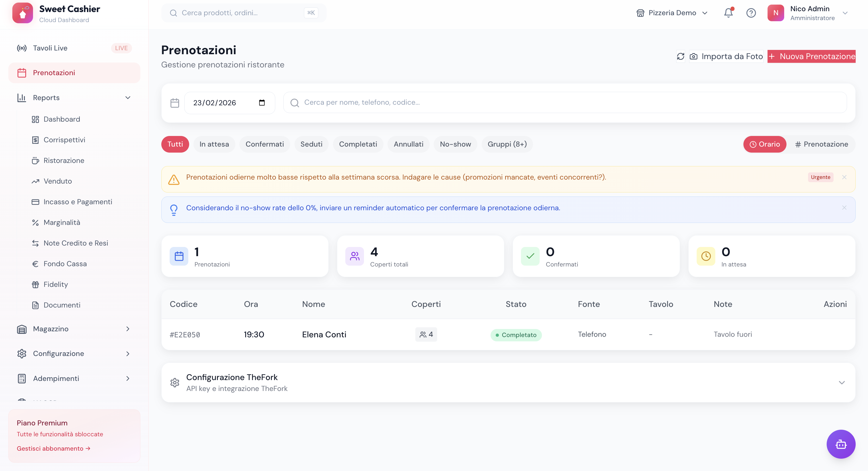Screen dimensions: 868x471
Task: Click the Nuova Prenotazione button
Action: pos(811,56)
